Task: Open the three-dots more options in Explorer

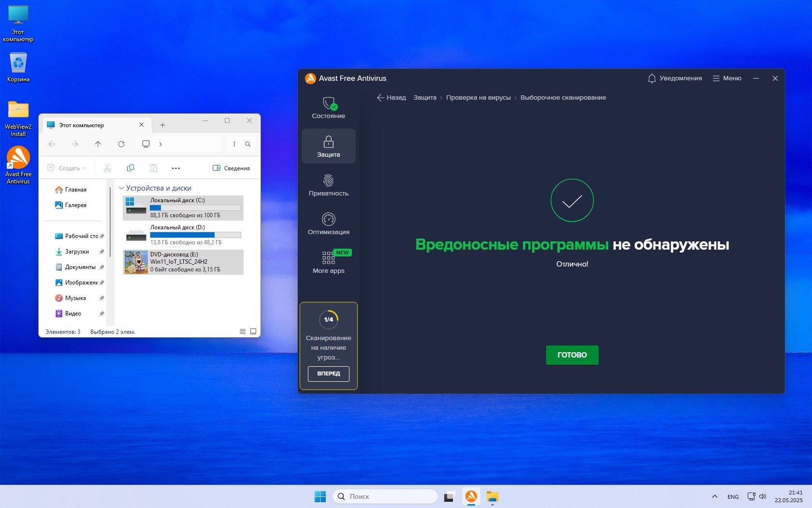Action: pos(176,168)
